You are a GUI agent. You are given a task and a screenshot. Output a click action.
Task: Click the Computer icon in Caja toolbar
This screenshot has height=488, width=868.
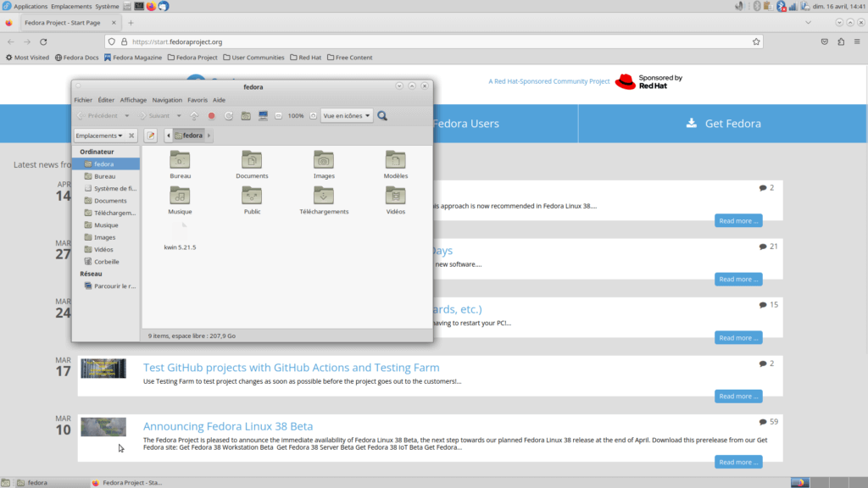click(x=263, y=115)
